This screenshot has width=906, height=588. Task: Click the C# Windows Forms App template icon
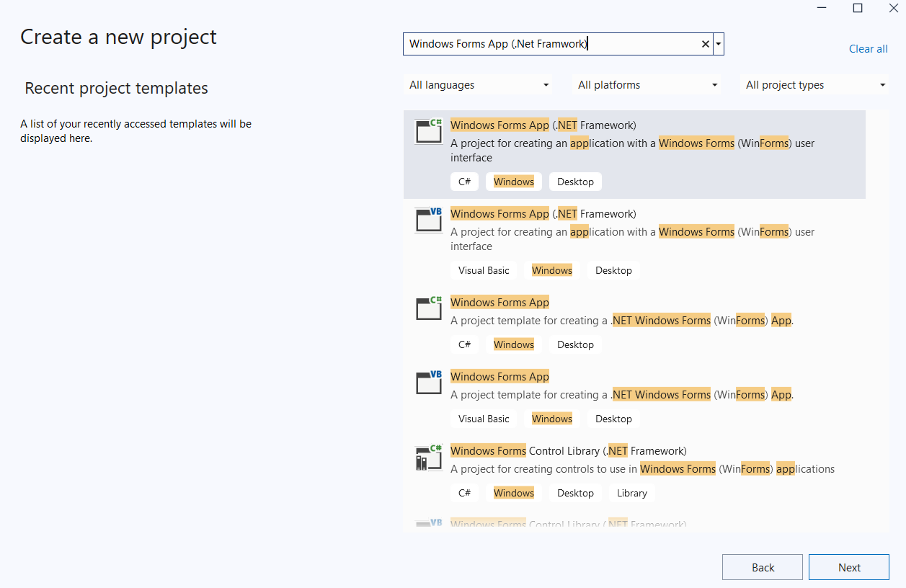point(428,308)
